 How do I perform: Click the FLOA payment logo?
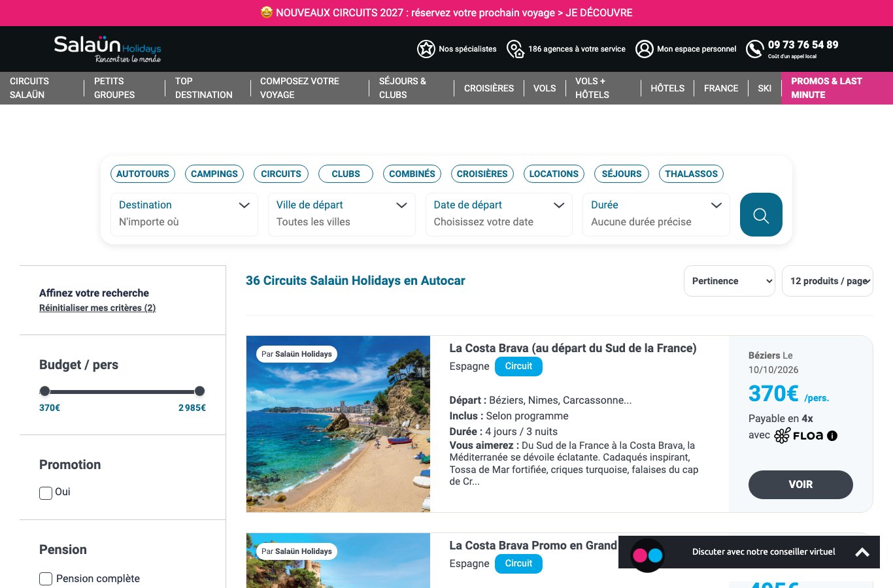pos(798,435)
